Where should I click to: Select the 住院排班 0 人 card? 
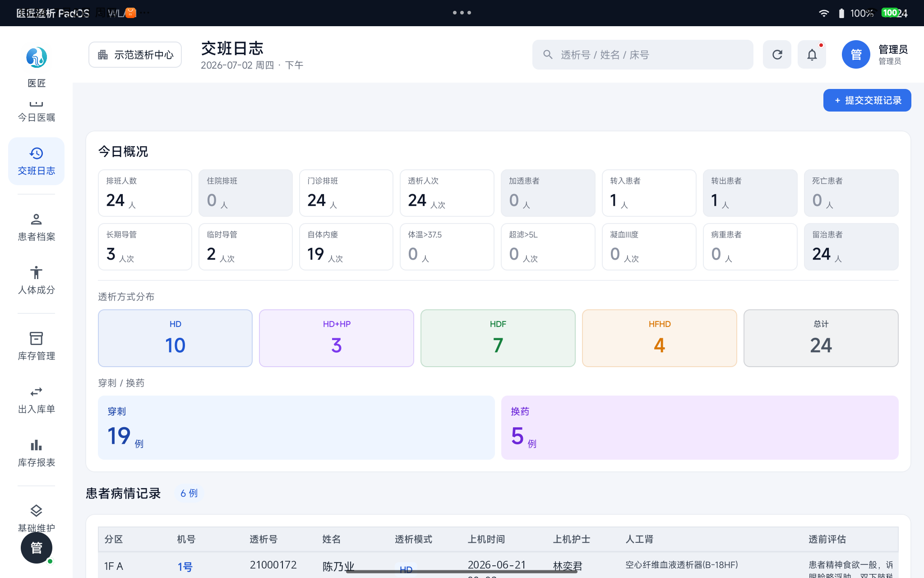pyautogui.click(x=245, y=193)
